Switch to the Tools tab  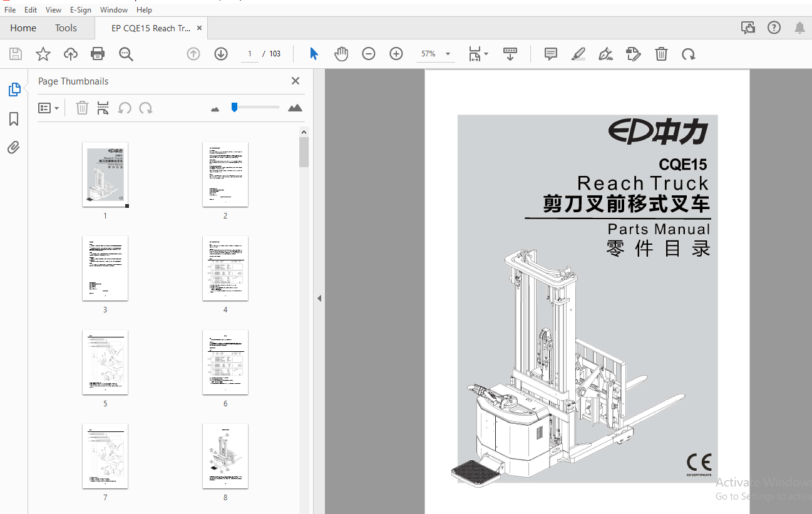pyautogui.click(x=66, y=28)
